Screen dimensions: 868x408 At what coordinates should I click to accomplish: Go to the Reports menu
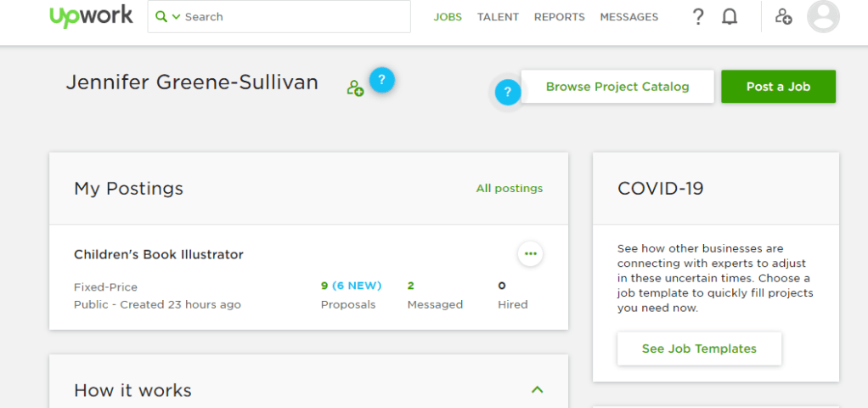pyautogui.click(x=559, y=17)
